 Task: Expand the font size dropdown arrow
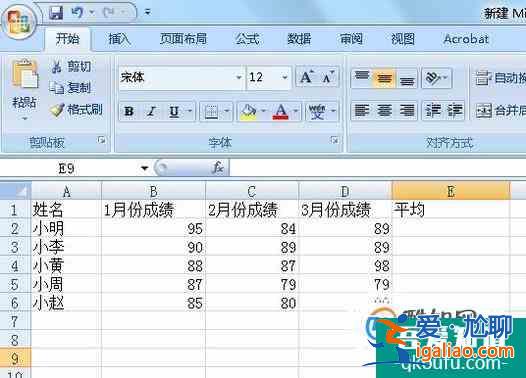[x=285, y=78]
